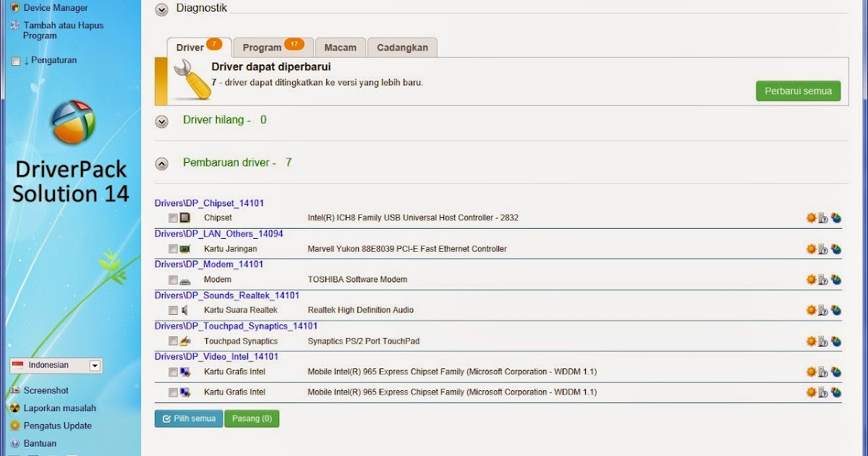The image size is (868, 456).
Task: Click the device info icon in TOSHIBA Modem row
Action: coord(823,280)
